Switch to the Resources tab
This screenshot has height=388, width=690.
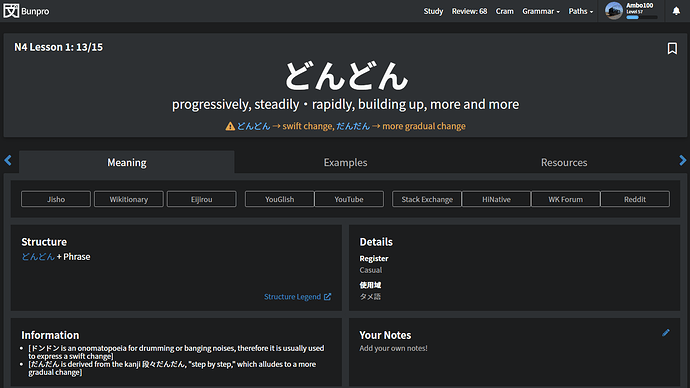(564, 162)
